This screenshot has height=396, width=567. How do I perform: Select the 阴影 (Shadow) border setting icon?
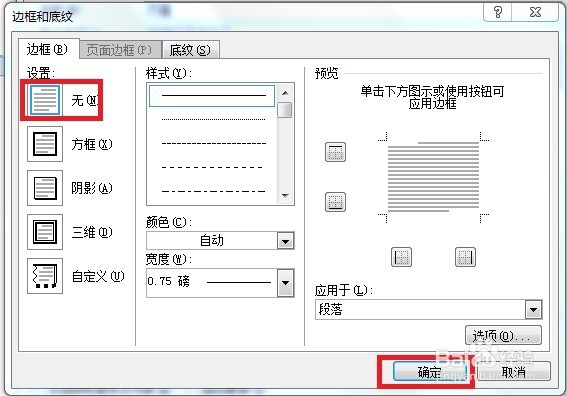[x=45, y=188]
